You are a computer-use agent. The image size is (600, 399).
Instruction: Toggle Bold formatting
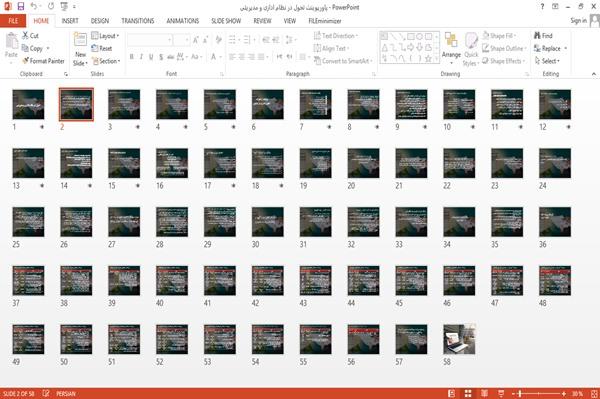tap(131, 57)
